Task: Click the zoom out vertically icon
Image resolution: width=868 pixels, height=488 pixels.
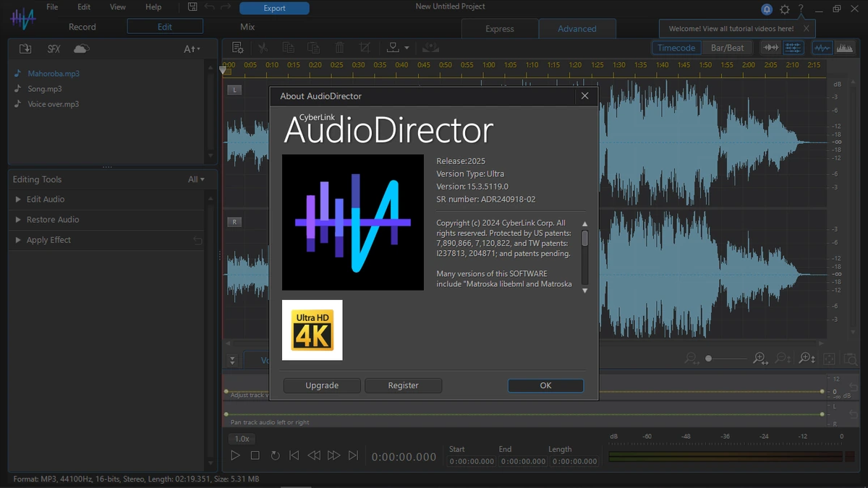Action: [x=783, y=359]
